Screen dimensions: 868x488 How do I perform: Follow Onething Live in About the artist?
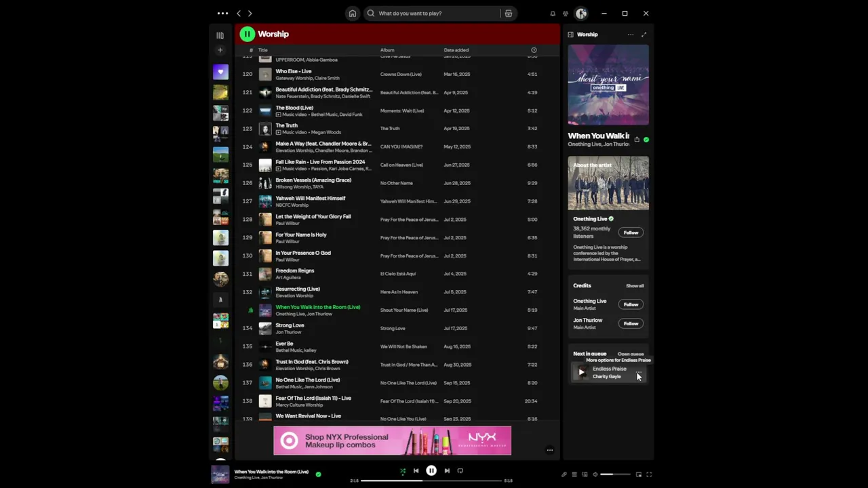631,232
